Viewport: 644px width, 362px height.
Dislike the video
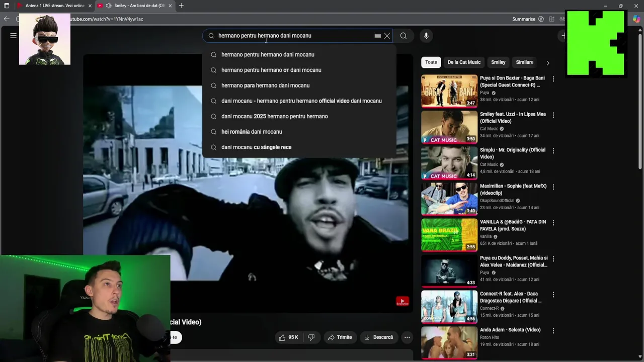click(x=311, y=337)
